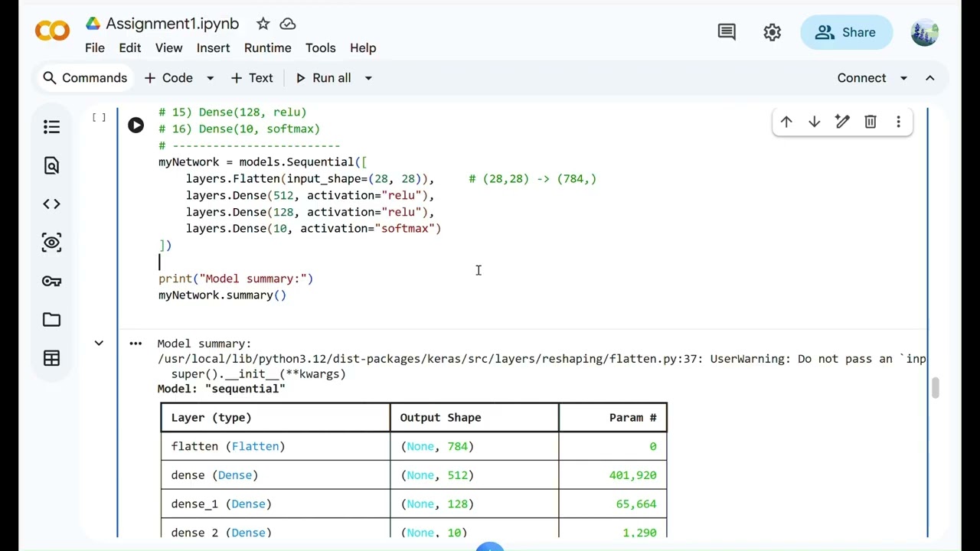Open the table of contents sidebar
The height and width of the screenshot is (551, 980).
tap(51, 127)
